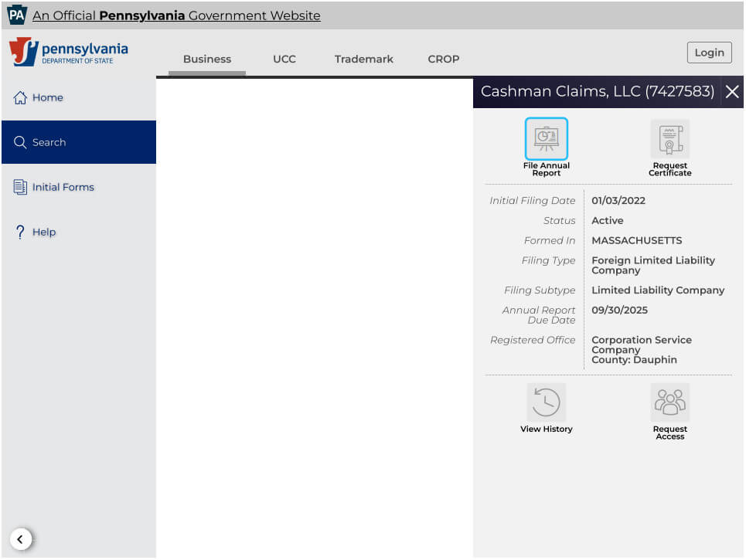
Task: Click the Cashman Claims, LLC panel title
Action: pyautogui.click(x=597, y=92)
